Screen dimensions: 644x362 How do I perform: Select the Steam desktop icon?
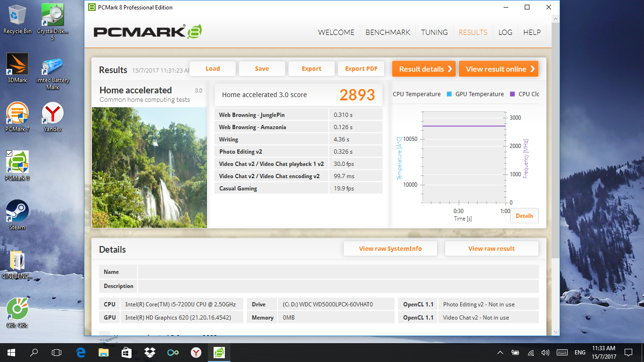[x=17, y=215]
